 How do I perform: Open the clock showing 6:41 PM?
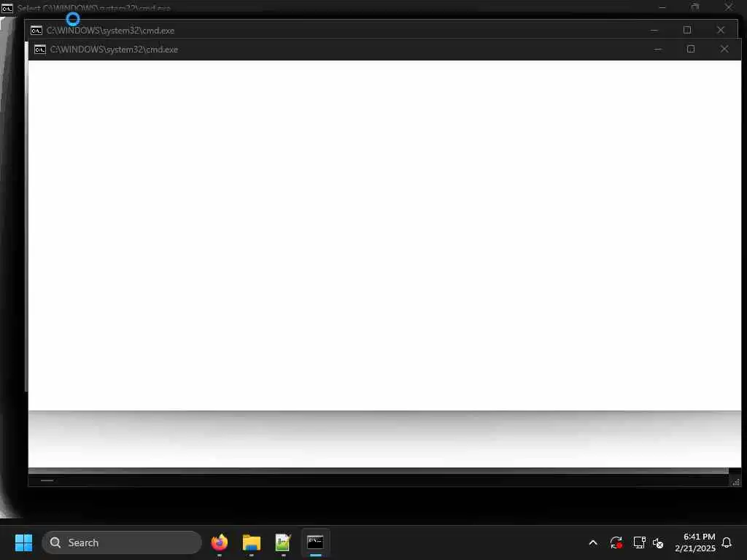click(695, 542)
